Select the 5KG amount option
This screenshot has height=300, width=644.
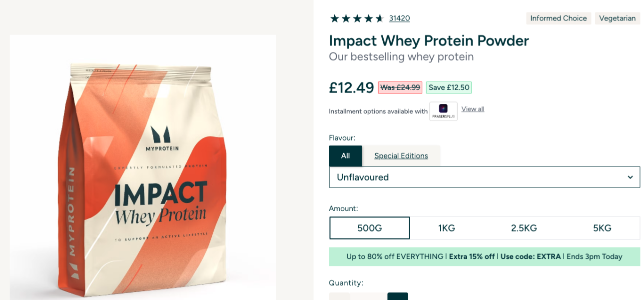click(x=602, y=228)
